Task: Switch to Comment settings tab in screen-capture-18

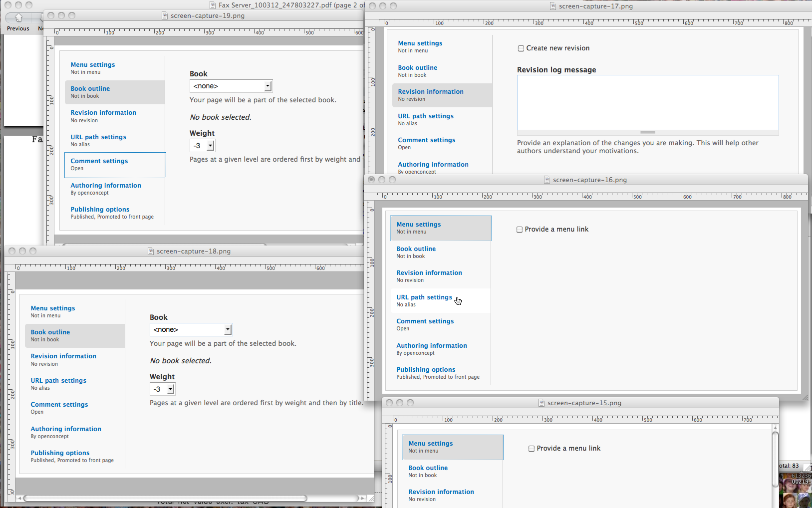Action: pyautogui.click(x=75, y=408)
